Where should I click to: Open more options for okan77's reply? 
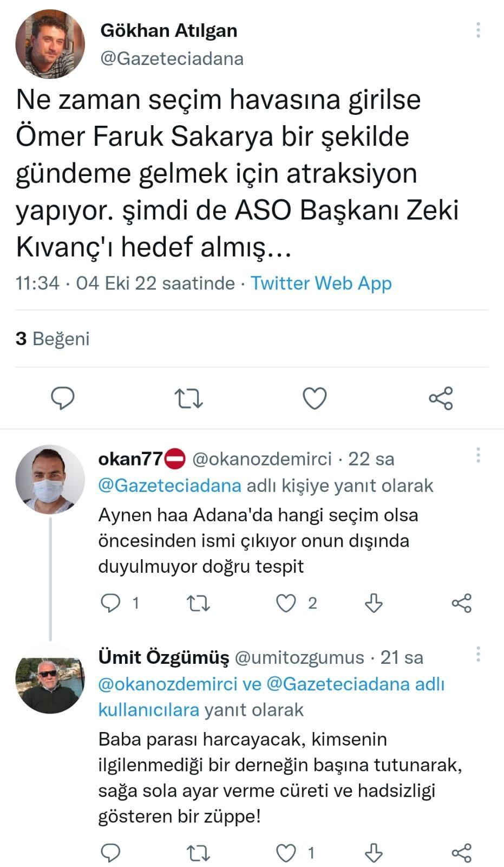click(478, 455)
